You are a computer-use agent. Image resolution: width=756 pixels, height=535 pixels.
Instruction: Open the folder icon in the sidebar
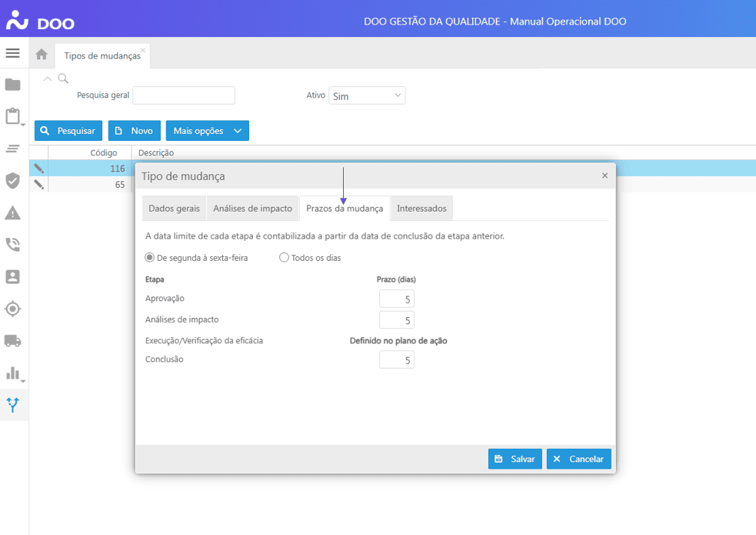12,85
